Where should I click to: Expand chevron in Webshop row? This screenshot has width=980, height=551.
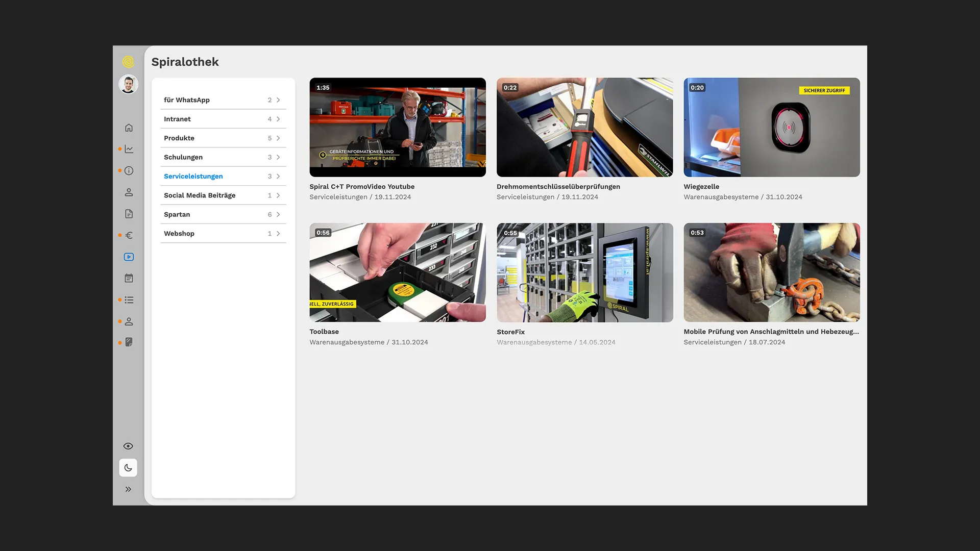pyautogui.click(x=278, y=234)
